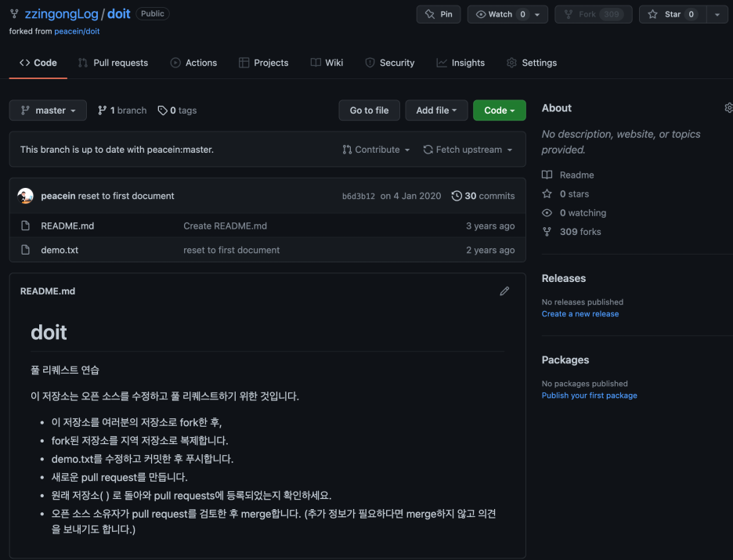Click the 0 stars link
This screenshot has height=560, width=733.
click(574, 194)
